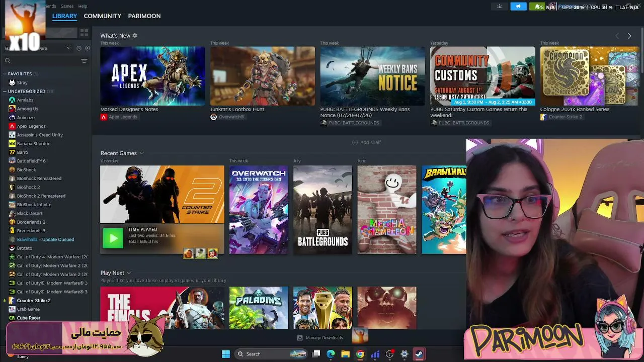Open the Games and Software filter dropdown
Viewport: 644px width, 362px height.
point(38,48)
